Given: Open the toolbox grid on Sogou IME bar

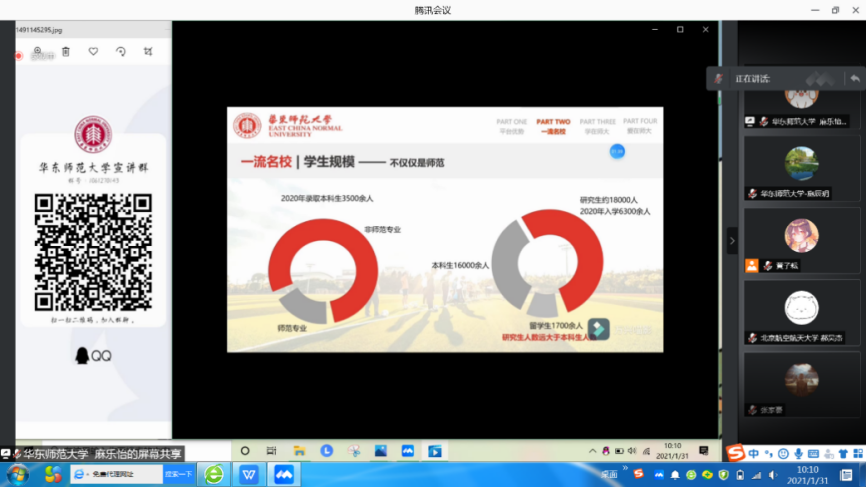Looking at the screenshot, I should pos(858,453).
